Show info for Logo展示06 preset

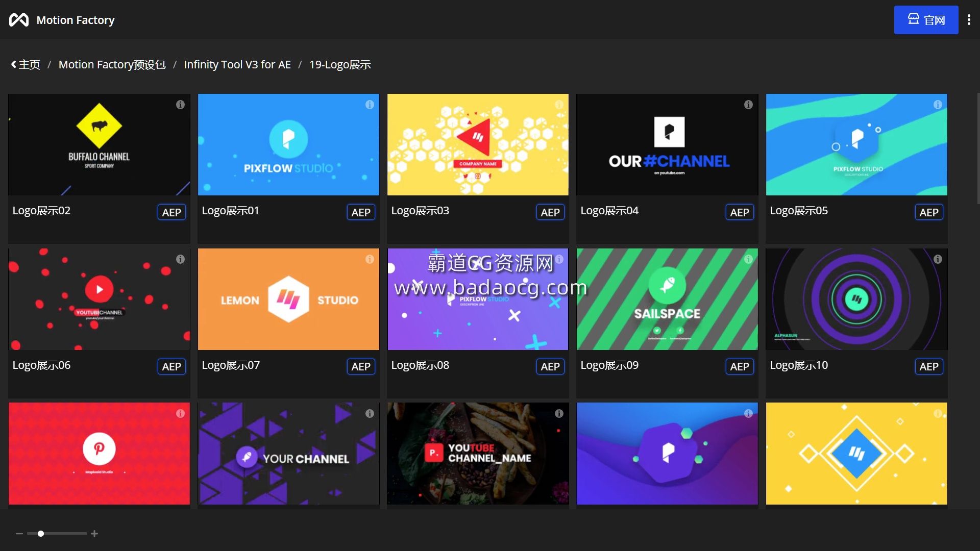click(x=180, y=259)
